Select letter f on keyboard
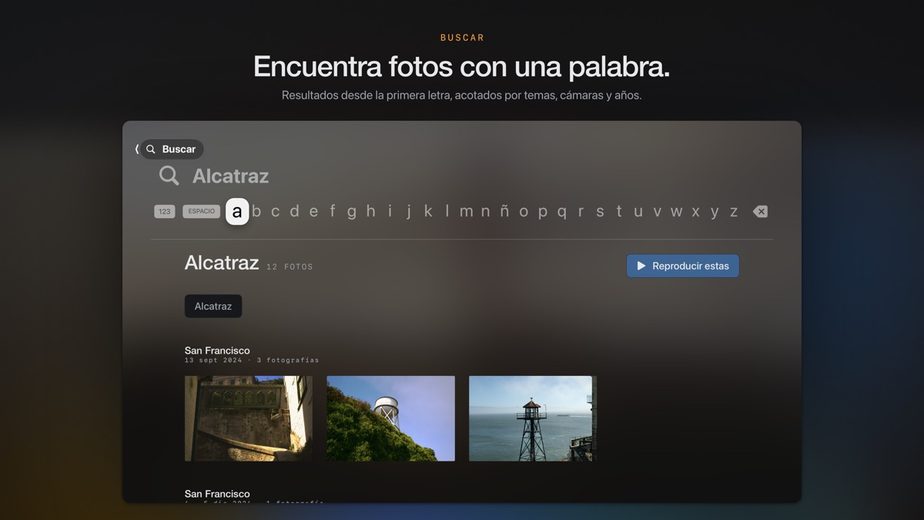Viewport: 924px width, 520px height. pyautogui.click(x=332, y=211)
